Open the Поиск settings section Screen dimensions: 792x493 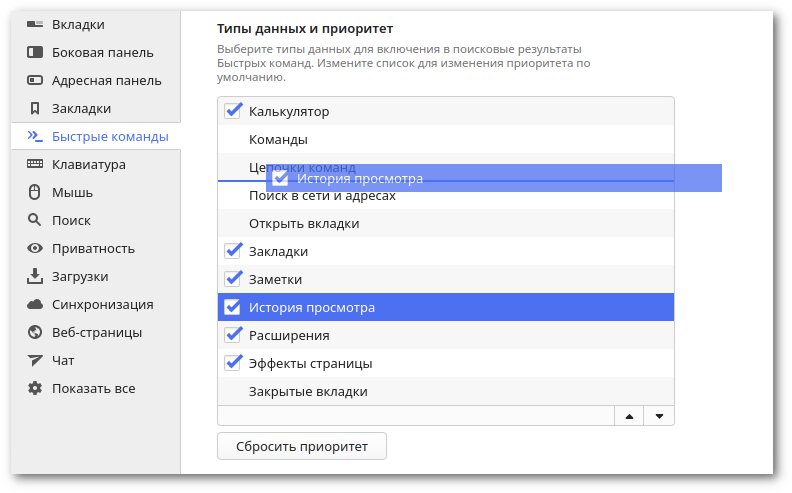click(x=72, y=220)
